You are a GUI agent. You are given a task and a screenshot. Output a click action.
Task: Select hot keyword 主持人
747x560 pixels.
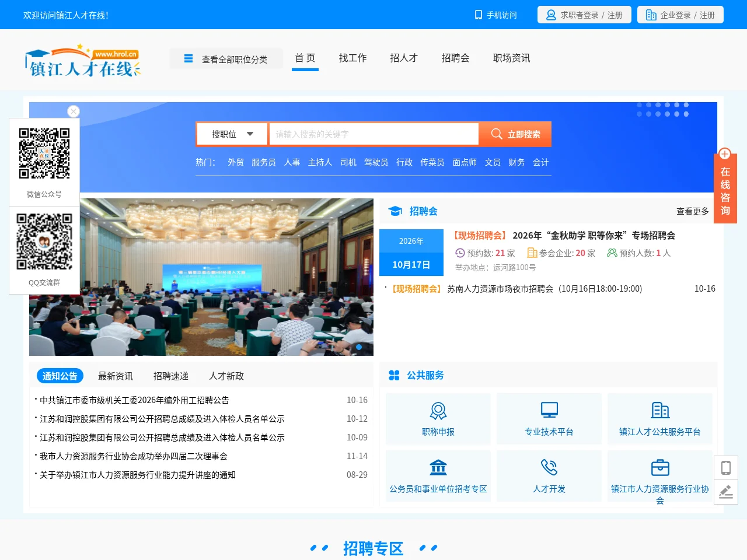coord(320,162)
